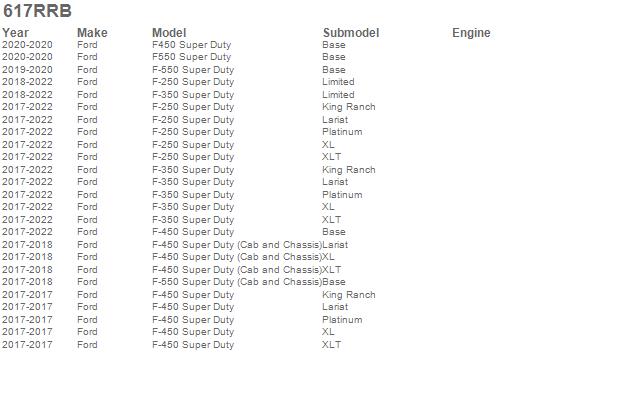The height and width of the screenshot is (413, 628).
Task: Select the Make column header
Action: (92, 33)
